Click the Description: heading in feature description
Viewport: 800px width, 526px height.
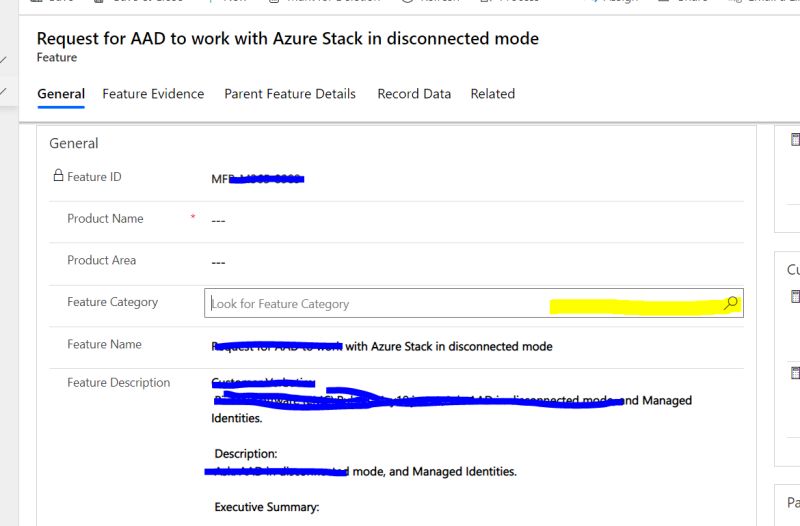coord(246,454)
